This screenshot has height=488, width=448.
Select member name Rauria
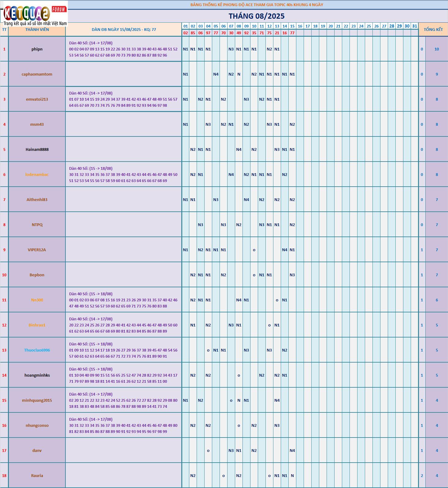coord(37,476)
